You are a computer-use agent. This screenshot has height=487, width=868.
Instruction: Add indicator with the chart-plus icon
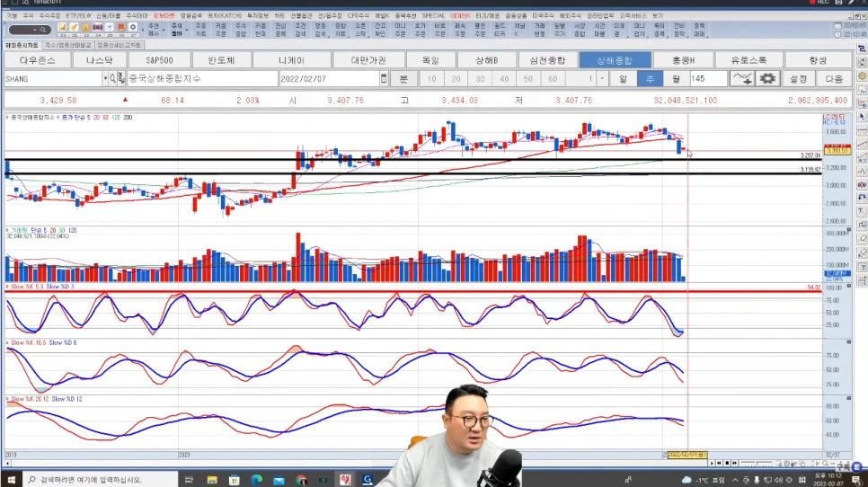(x=742, y=78)
